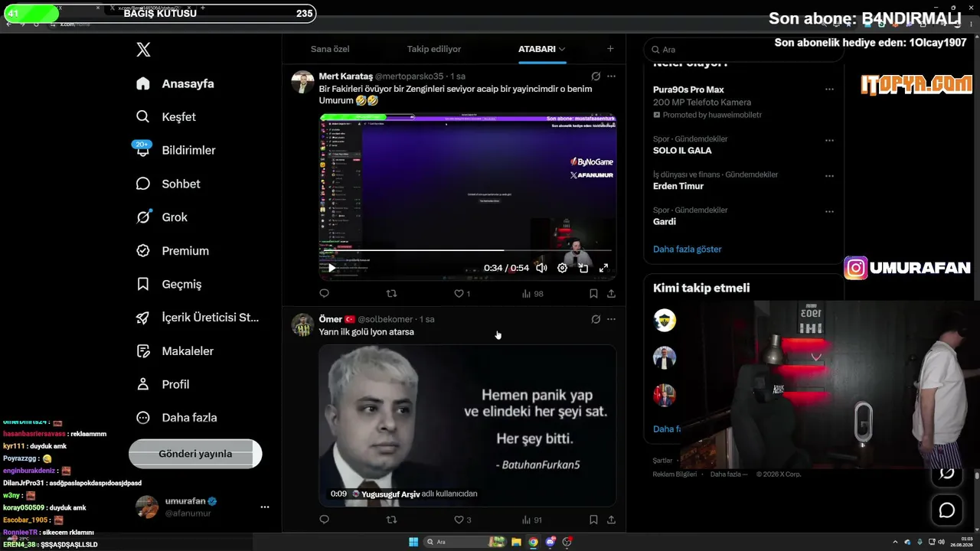This screenshot has height=551, width=980.
Task: Open Reklam Bilgileri footer link
Action: 675,474
